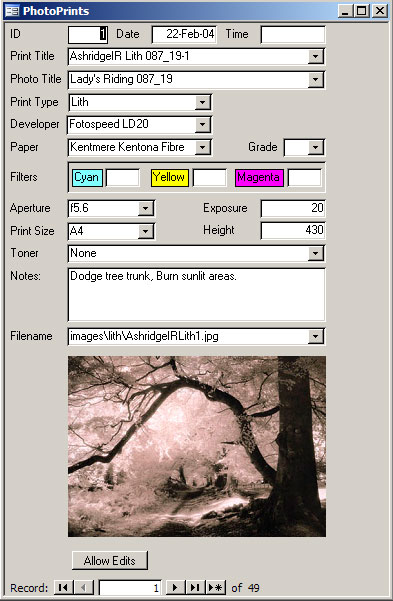Image resolution: width=393 pixels, height=601 pixels.
Task: Go to the next record
Action: [x=176, y=587]
